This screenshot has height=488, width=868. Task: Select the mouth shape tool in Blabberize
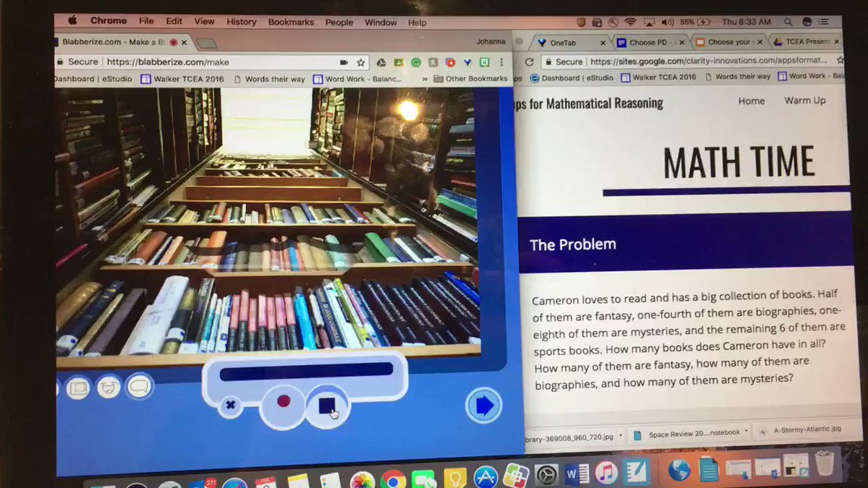pyautogui.click(x=109, y=388)
